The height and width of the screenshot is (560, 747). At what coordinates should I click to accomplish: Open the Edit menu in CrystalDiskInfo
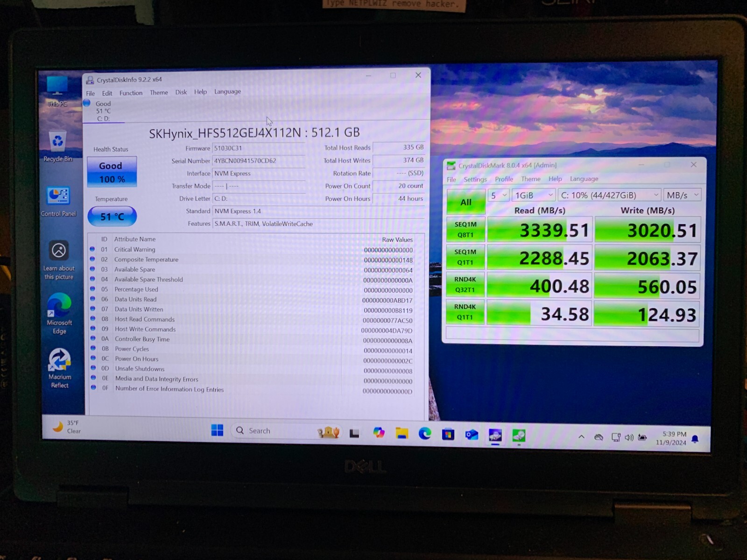(x=107, y=93)
